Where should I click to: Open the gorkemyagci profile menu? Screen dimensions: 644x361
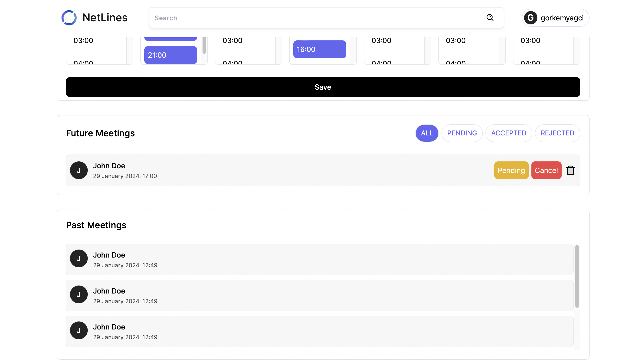tap(555, 18)
